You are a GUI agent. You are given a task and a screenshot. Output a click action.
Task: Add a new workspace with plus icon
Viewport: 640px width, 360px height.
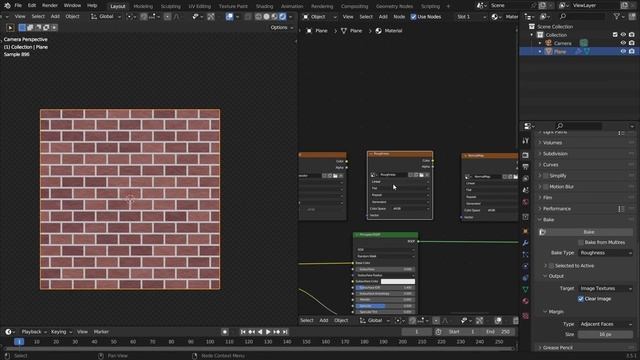point(448,6)
